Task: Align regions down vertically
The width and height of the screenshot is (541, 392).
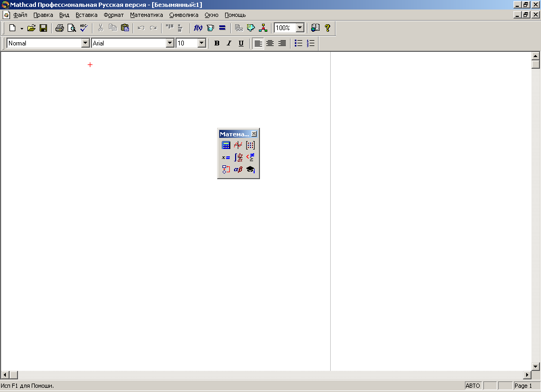Action: pos(180,28)
